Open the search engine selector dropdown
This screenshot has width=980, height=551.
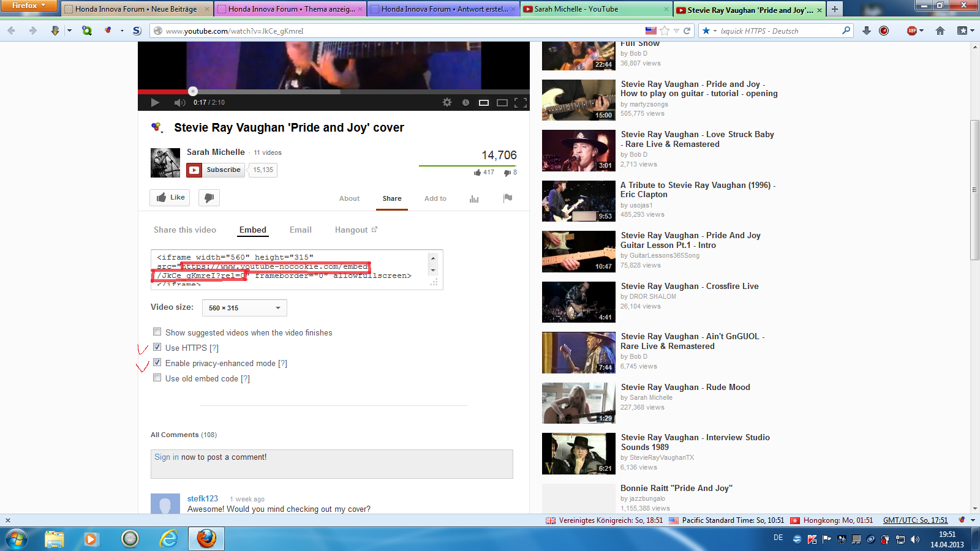click(x=709, y=31)
